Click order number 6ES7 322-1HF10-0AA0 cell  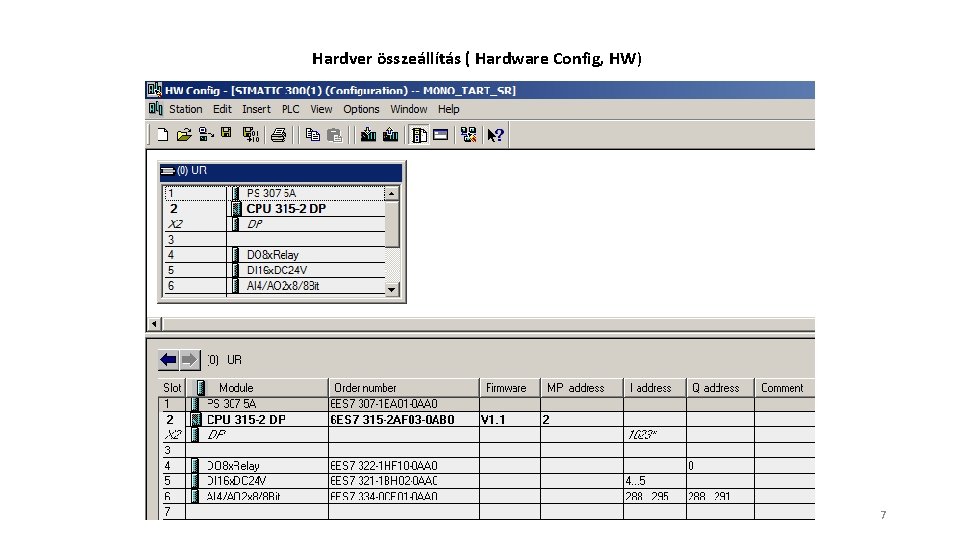point(403,466)
